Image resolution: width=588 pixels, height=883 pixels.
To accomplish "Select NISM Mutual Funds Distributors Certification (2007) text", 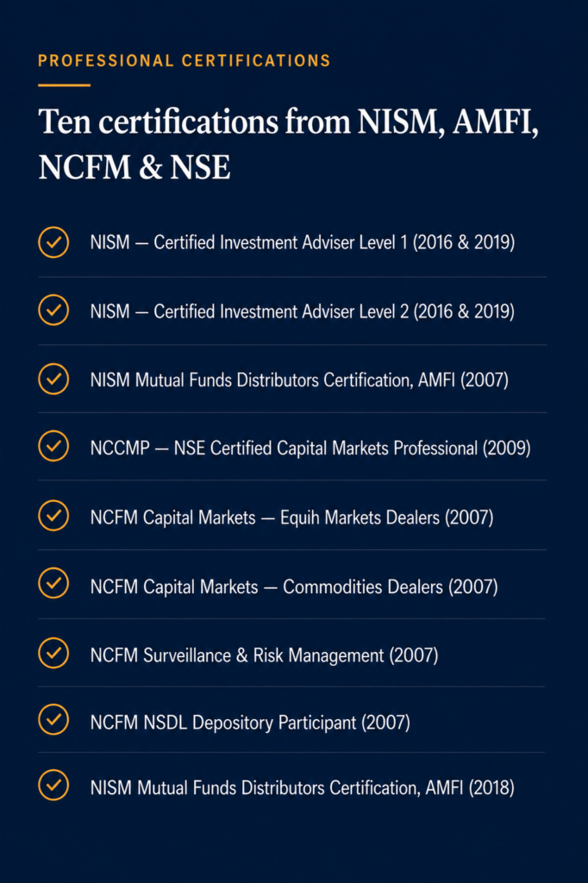I will click(x=300, y=380).
